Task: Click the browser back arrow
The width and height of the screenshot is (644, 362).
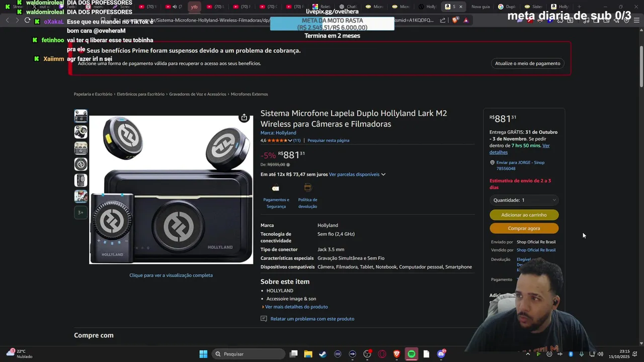Action: (7, 20)
